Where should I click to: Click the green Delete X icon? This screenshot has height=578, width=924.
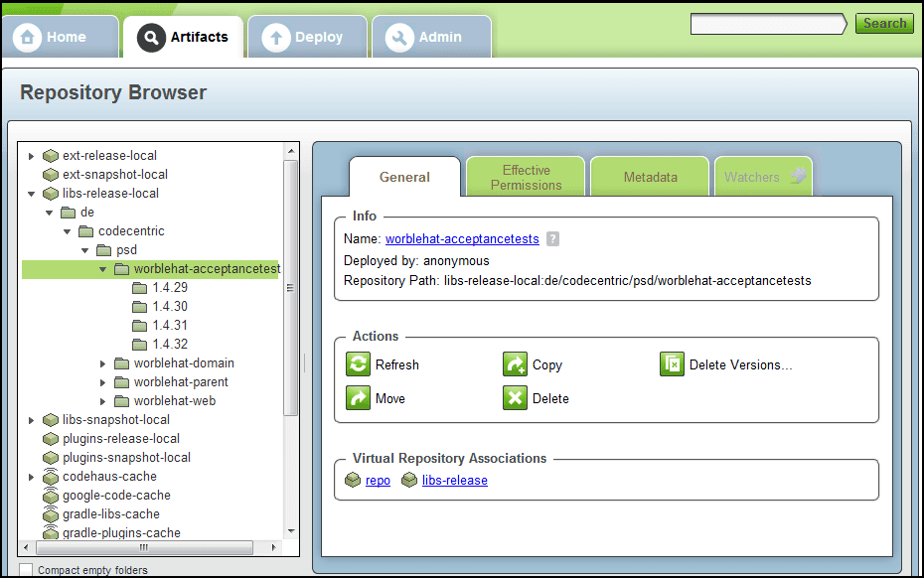tap(515, 398)
